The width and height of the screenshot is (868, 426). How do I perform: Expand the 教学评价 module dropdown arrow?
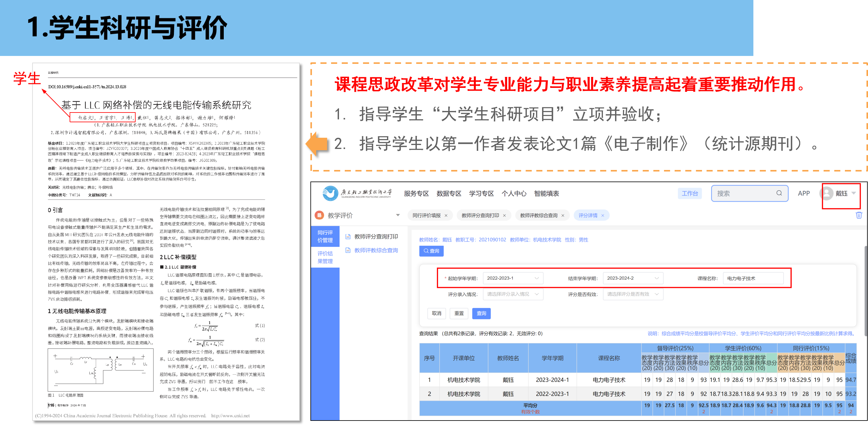click(398, 215)
